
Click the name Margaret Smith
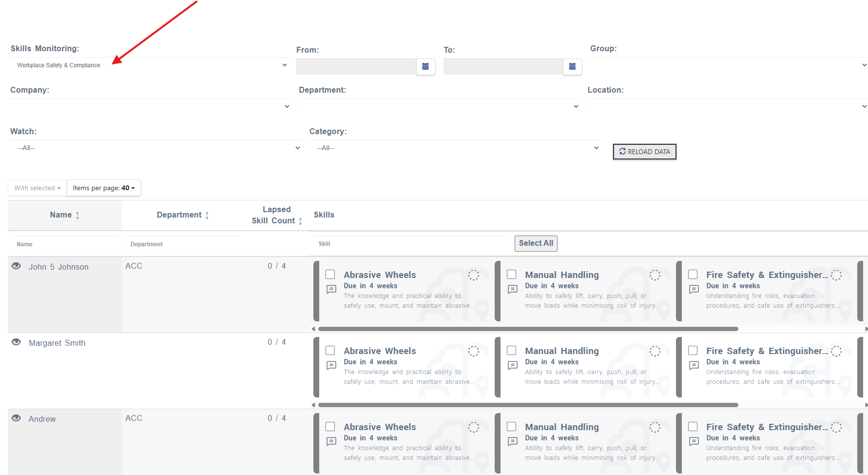[x=57, y=343]
